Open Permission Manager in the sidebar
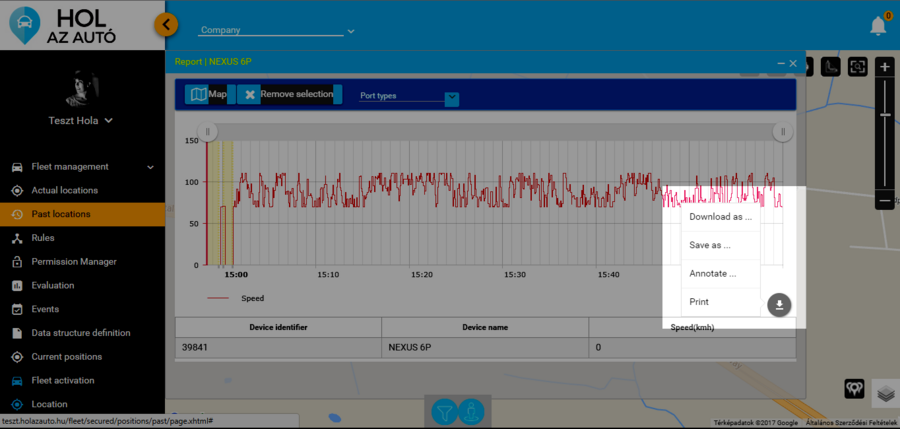This screenshot has width=900, height=429. pyautogui.click(x=74, y=262)
